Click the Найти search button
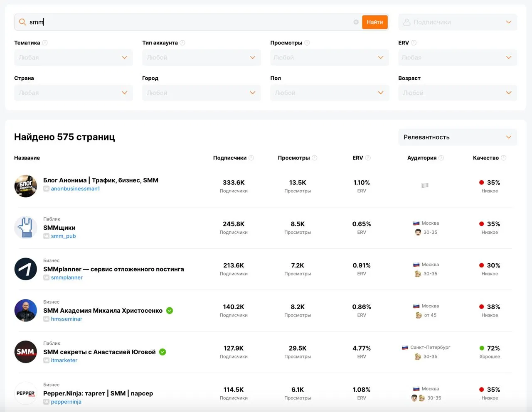This screenshot has height=412, width=532. pyautogui.click(x=375, y=22)
